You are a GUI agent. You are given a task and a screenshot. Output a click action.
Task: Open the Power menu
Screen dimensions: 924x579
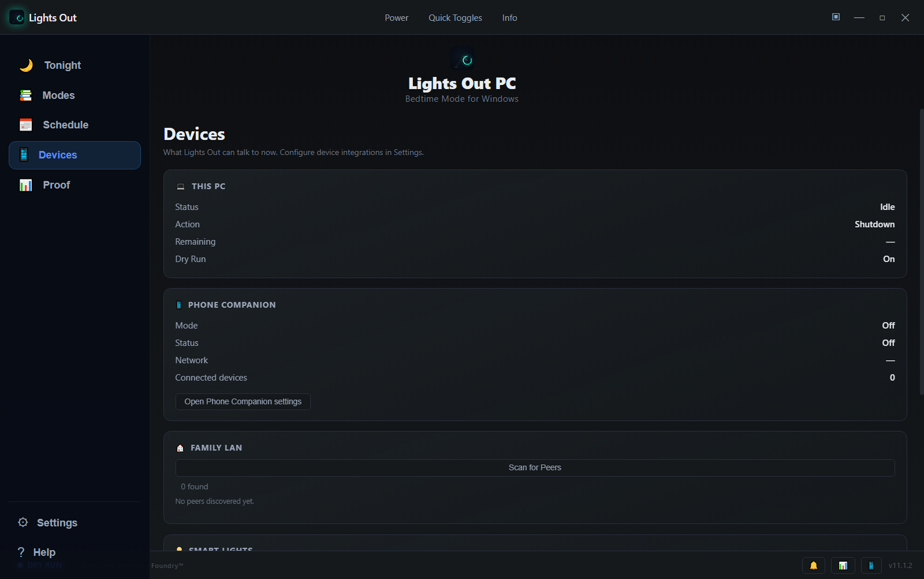[x=397, y=18]
